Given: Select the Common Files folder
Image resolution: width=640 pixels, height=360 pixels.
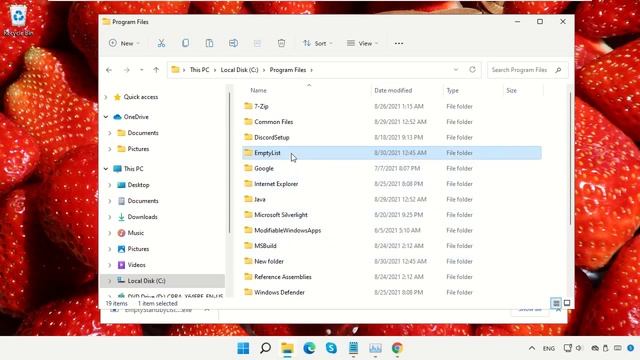Looking at the screenshot, I should click(392, 122).
